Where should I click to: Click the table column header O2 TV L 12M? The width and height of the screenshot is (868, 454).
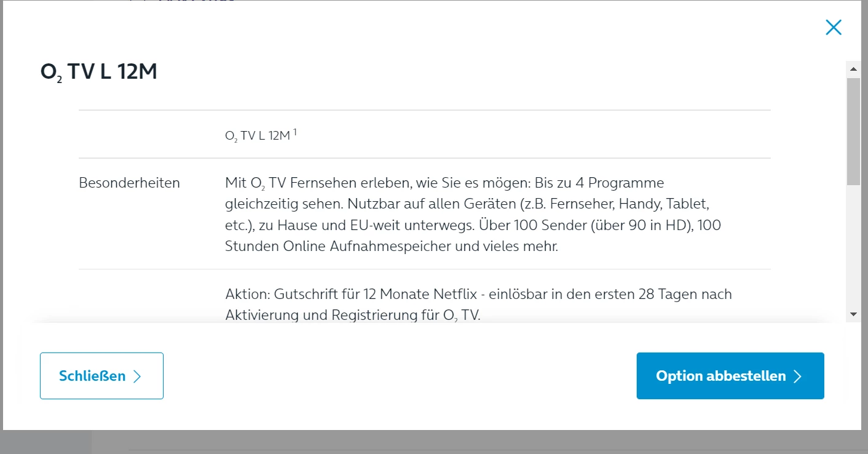pos(257,136)
